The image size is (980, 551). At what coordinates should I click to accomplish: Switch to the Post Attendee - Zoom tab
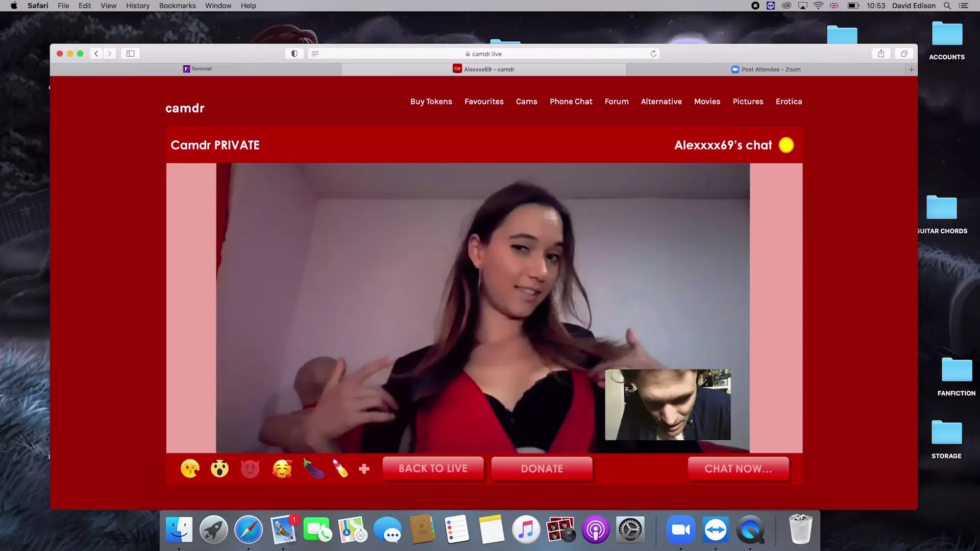[x=766, y=69]
